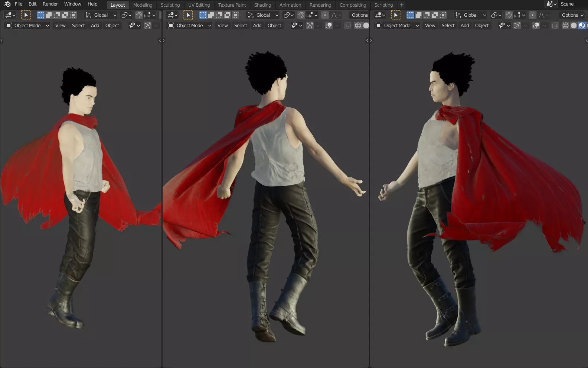Open Global orientation dropdown in middle viewport
Viewport: 588px width, 368px height.
(263, 15)
